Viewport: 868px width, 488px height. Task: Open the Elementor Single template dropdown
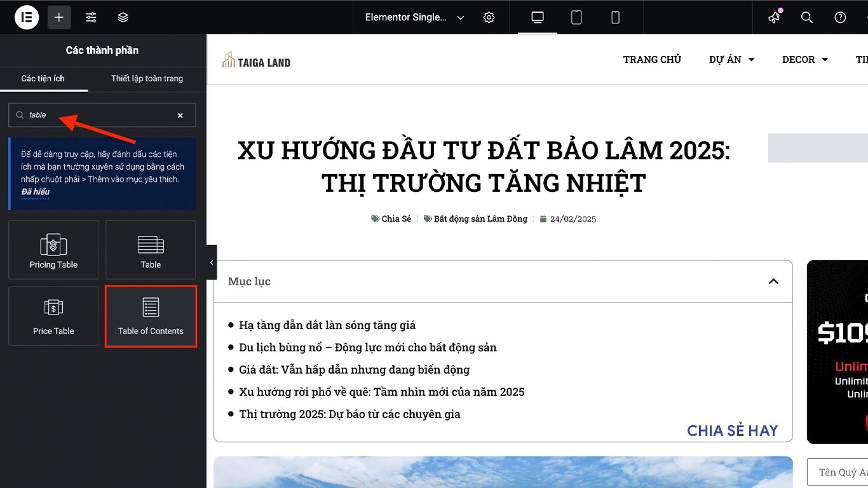(x=412, y=17)
